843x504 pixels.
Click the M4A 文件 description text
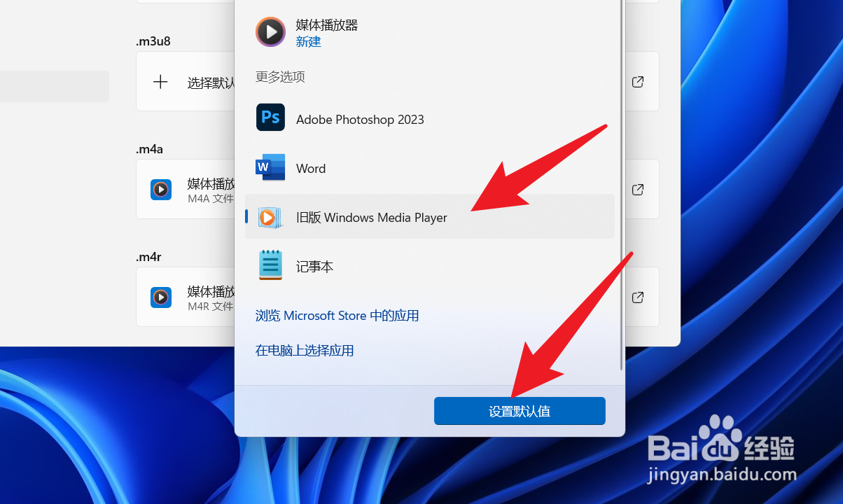[211, 199]
